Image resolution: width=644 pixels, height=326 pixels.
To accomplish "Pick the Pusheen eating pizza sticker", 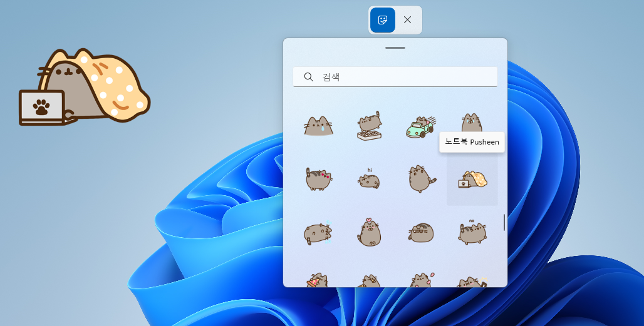I will [318, 280].
